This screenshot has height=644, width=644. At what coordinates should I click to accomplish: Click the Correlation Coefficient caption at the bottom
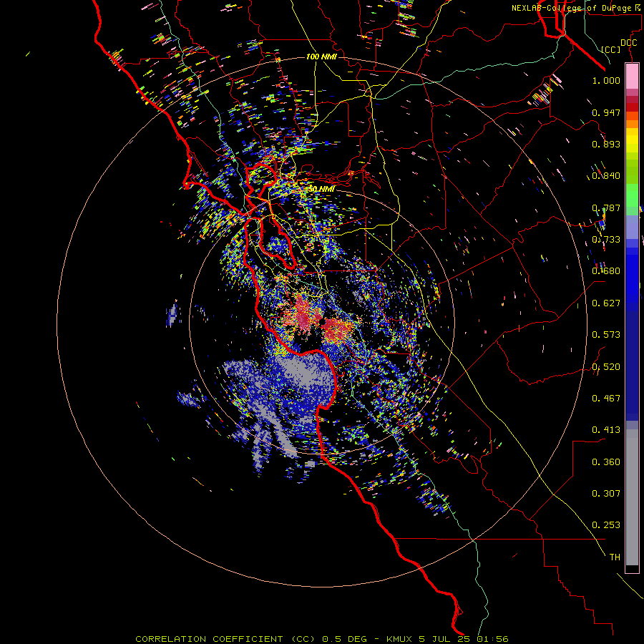(322, 639)
